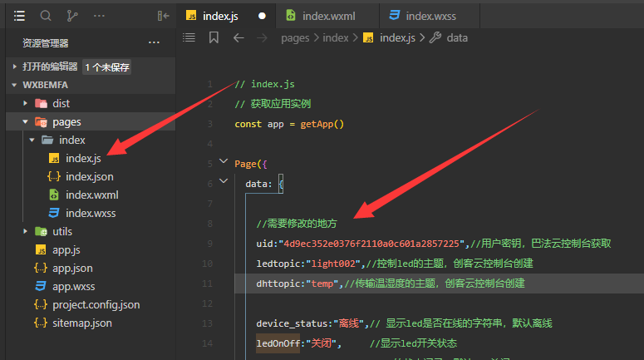Viewport: 644px width, 360px height.
Task: Click the bookmark icon in editor toolbar
Action: (214, 37)
